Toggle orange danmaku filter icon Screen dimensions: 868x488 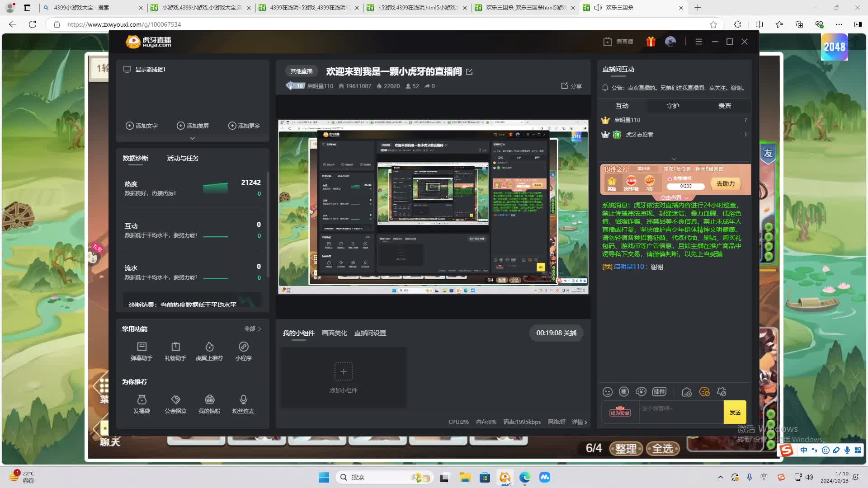(704, 392)
